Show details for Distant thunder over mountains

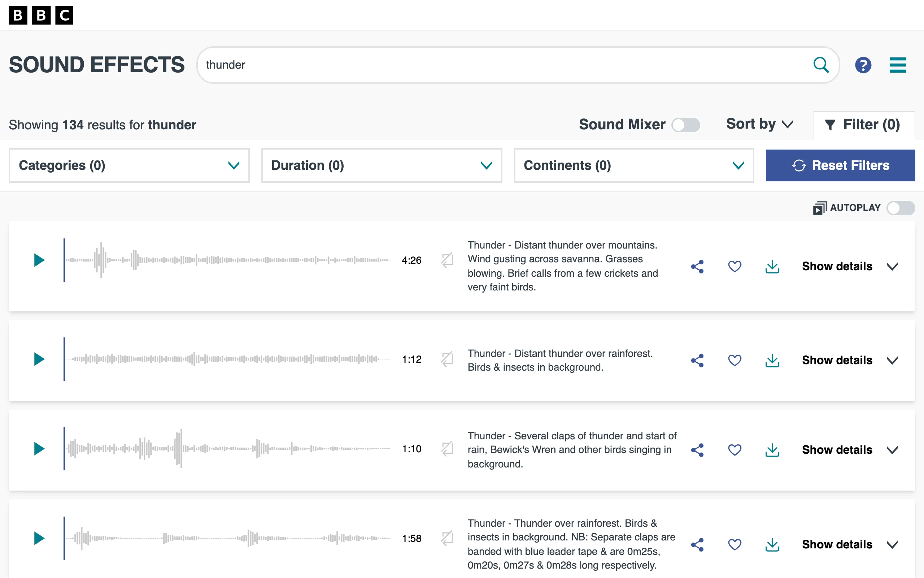(x=850, y=267)
